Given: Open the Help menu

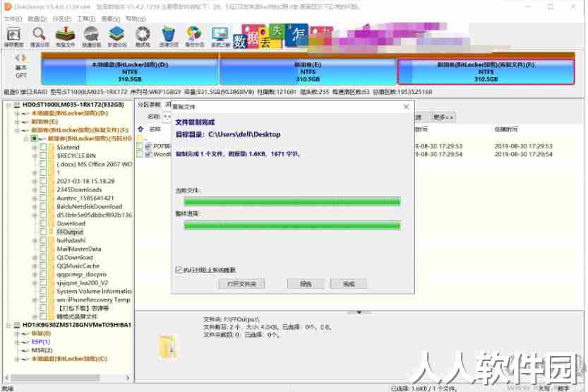Looking at the screenshot, I should 136,18.
